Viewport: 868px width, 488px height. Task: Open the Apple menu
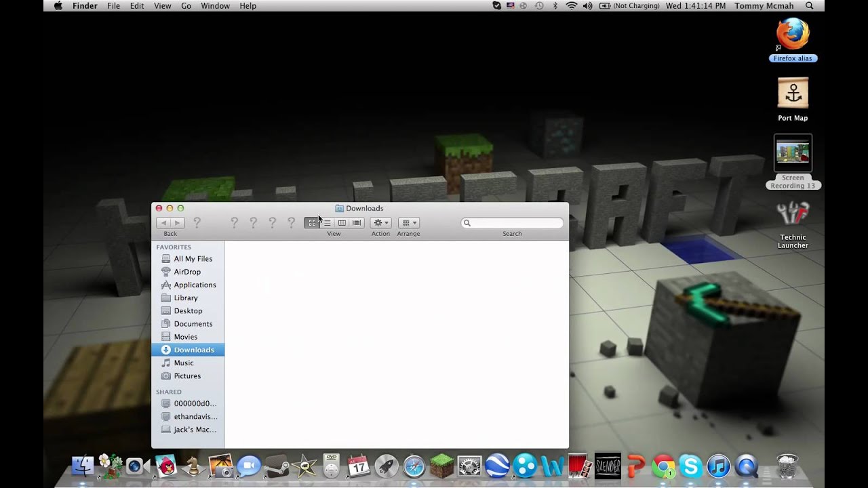pyautogui.click(x=58, y=5)
